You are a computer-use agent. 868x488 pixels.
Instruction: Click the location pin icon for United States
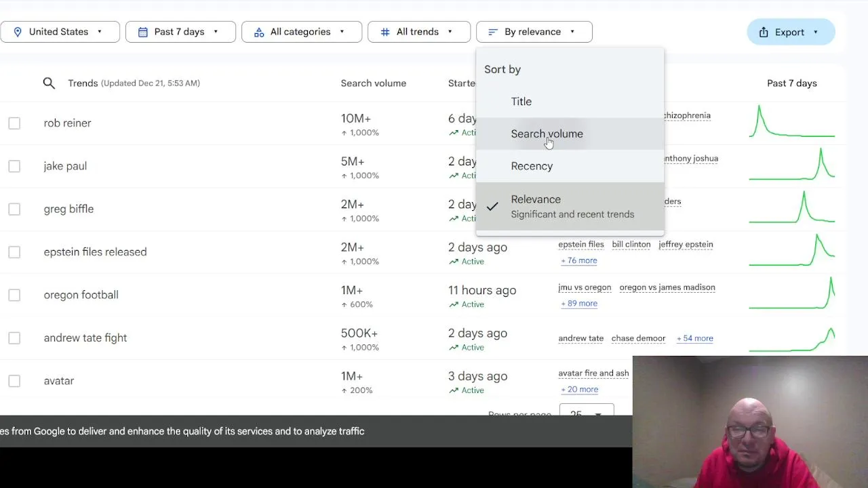[x=18, y=32]
